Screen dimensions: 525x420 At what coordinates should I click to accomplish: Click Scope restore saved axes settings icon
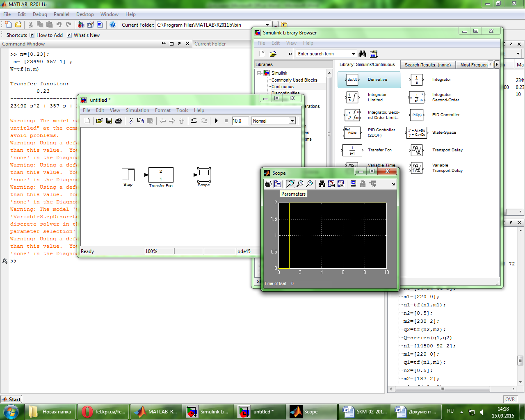point(341,184)
